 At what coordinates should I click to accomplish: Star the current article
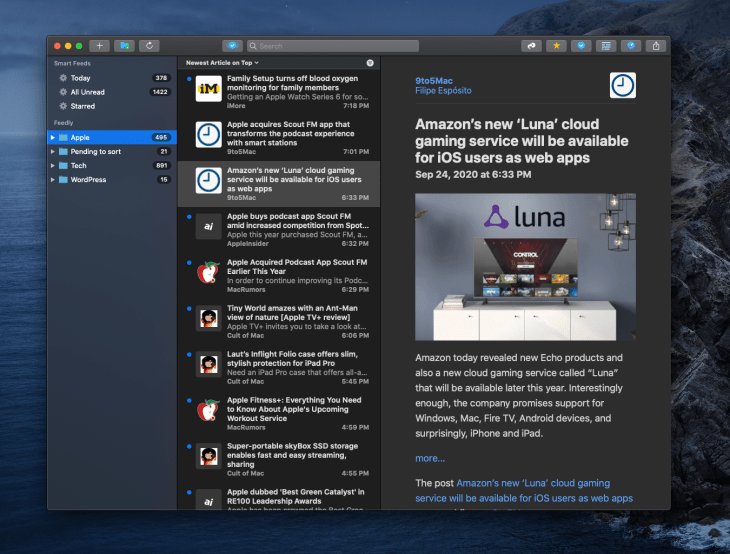tap(556, 46)
